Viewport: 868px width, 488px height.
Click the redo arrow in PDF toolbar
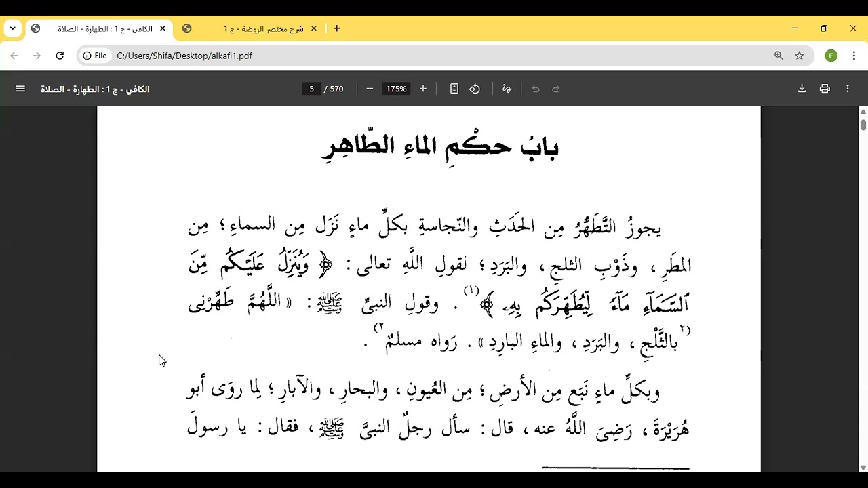[556, 89]
